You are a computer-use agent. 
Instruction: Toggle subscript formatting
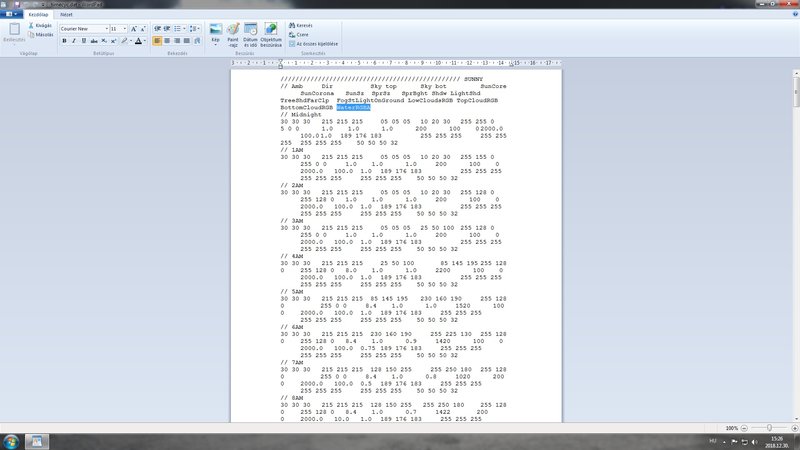click(x=104, y=41)
